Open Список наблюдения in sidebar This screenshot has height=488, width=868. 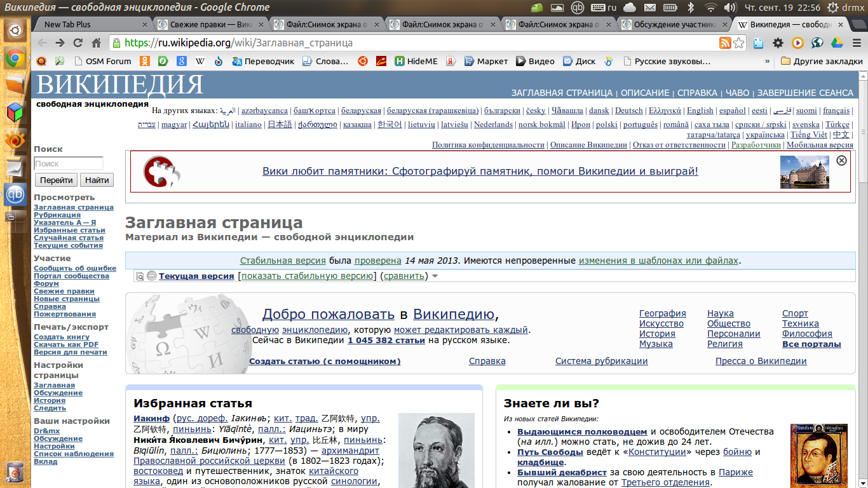74,454
